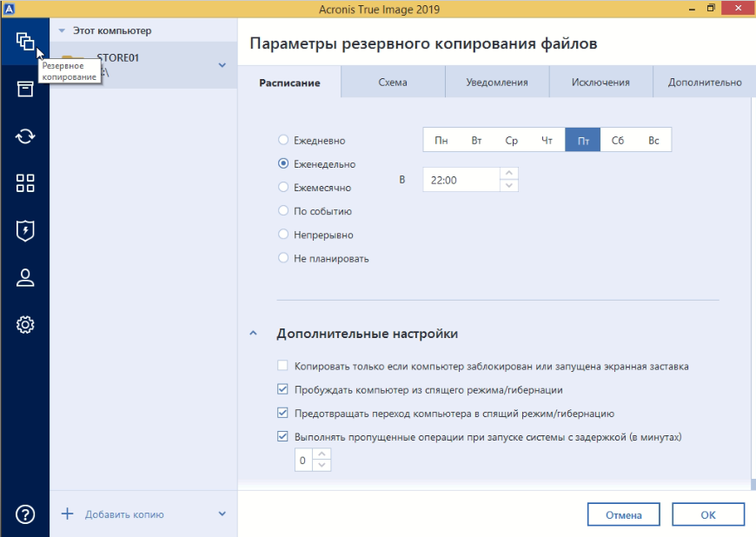Viewport: 756px width, 537px height.
Task: Decrease the delay minutes with down arrow
Action: point(322,466)
